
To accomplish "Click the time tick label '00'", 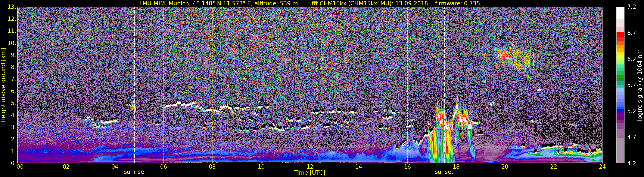I will click(20, 167).
